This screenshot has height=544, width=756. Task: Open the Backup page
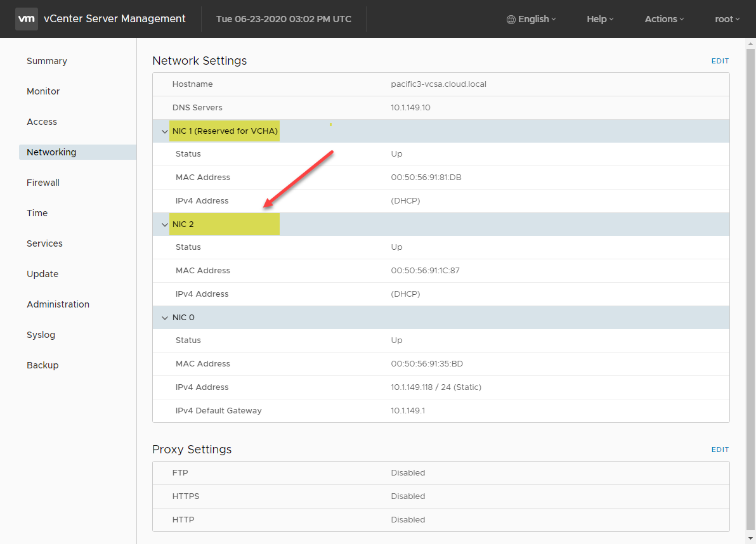[42, 365]
